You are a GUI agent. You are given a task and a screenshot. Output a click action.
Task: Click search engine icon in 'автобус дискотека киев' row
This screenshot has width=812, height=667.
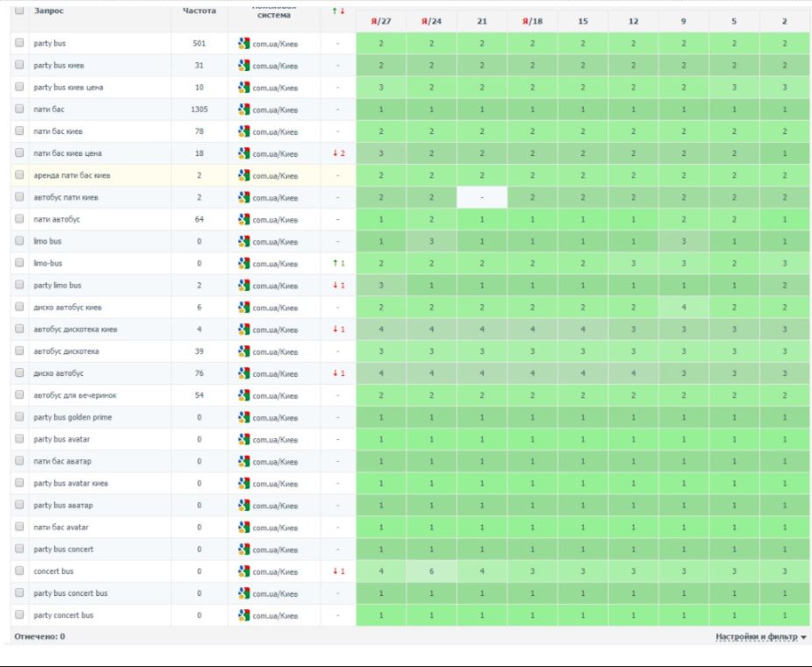tap(244, 329)
